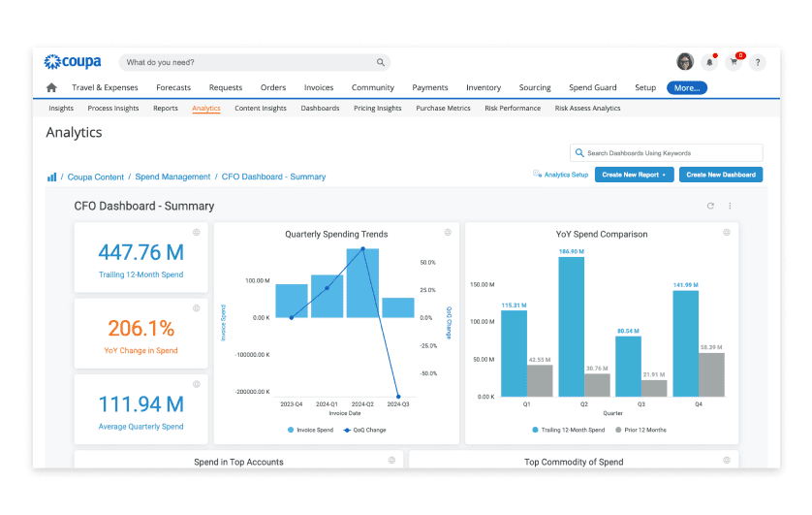The height and width of the screenshot is (515, 812).
Task: Toggle QoQ Change legend marker
Action: (x=347, y=430)
